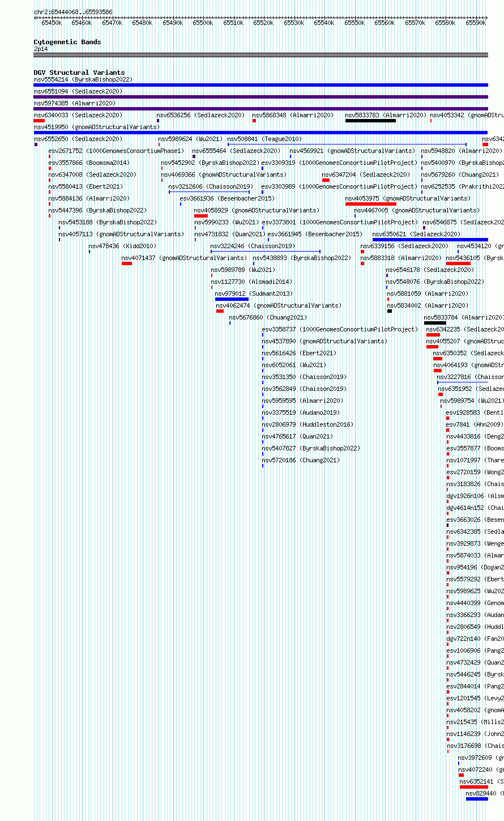Click the 65500k ruler tick label

point(202,23)
